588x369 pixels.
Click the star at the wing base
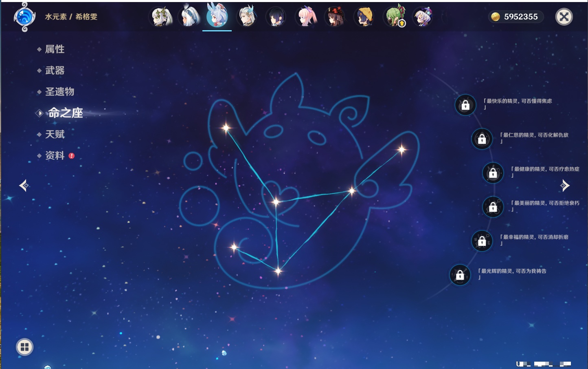pyautogui.click(x=352, y=190)
